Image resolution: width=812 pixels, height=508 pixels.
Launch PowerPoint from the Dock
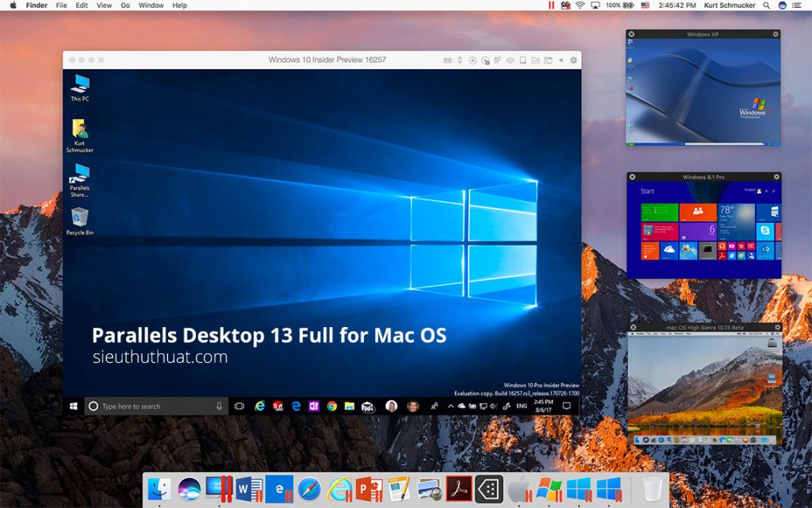pyautogui.click(x=370, y=489)
